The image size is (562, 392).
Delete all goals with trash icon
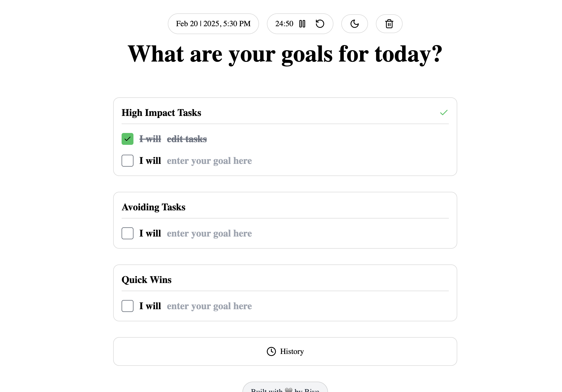pos(389,24)
